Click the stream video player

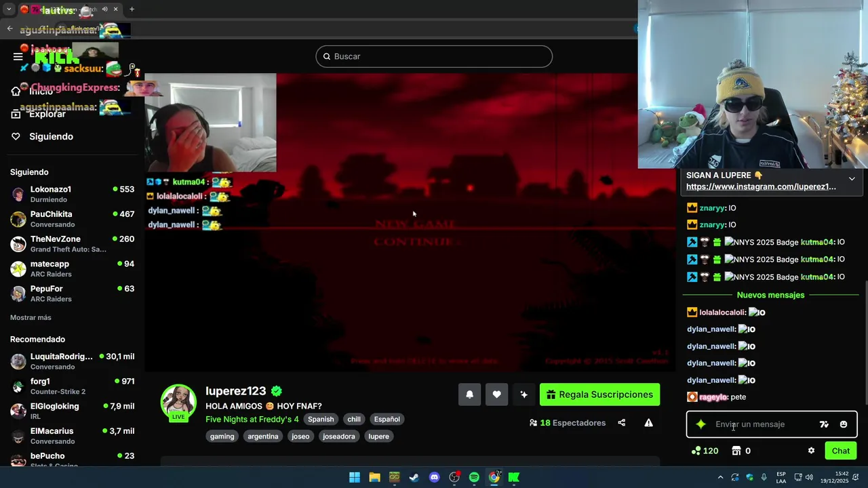(x=410, y=222)
